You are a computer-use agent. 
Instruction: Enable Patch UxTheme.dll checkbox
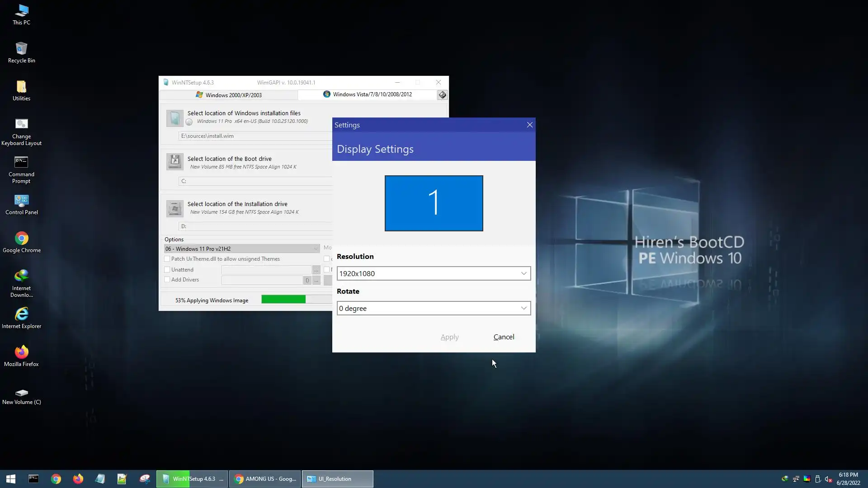[167, 259]
